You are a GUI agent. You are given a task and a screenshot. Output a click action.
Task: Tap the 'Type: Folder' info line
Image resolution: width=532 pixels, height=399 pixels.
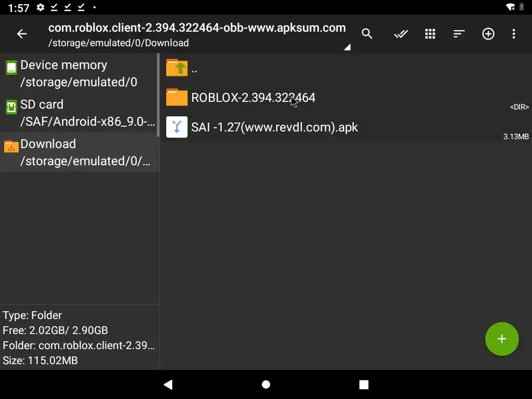pyautogui.click(x=32, y=315)
